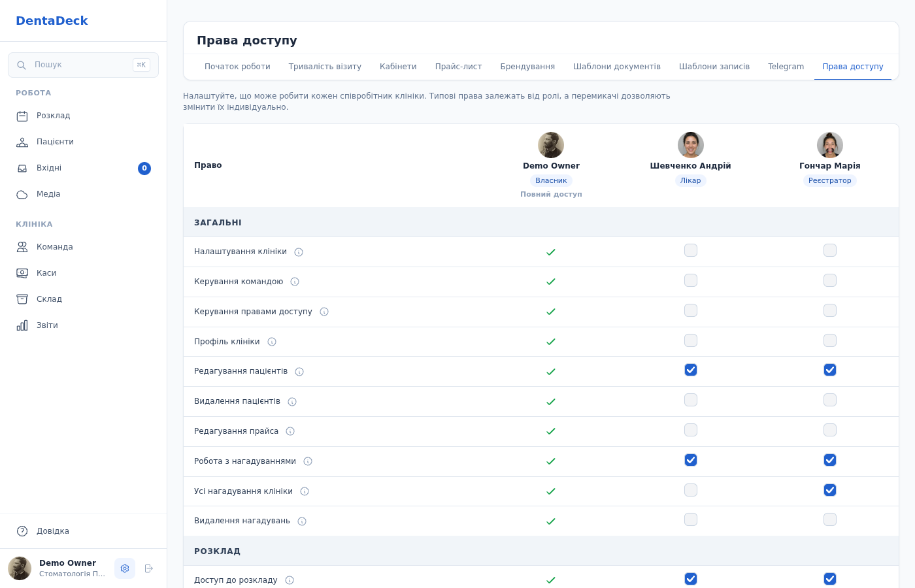The image size is (915, 588).
Task: Focus the Пошук search field
Action: tap(83, 65)
